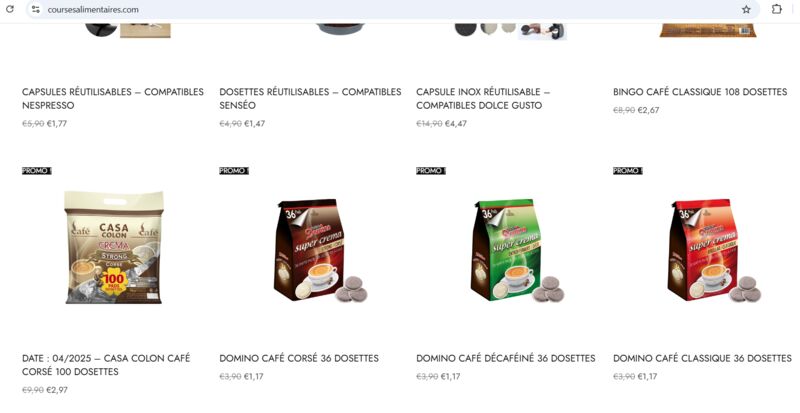
Task: Reload the page with the refresh icon
Action: (x=10, y=9)
